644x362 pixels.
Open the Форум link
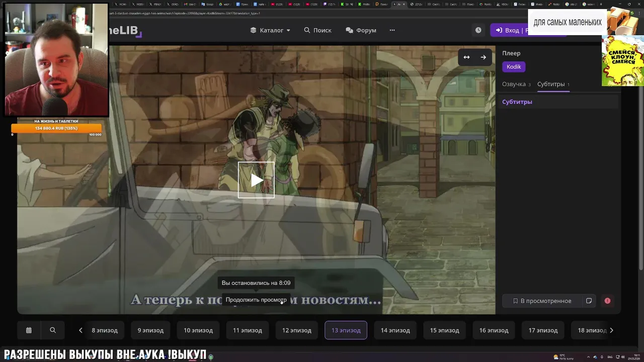click(x=361, y=30)
